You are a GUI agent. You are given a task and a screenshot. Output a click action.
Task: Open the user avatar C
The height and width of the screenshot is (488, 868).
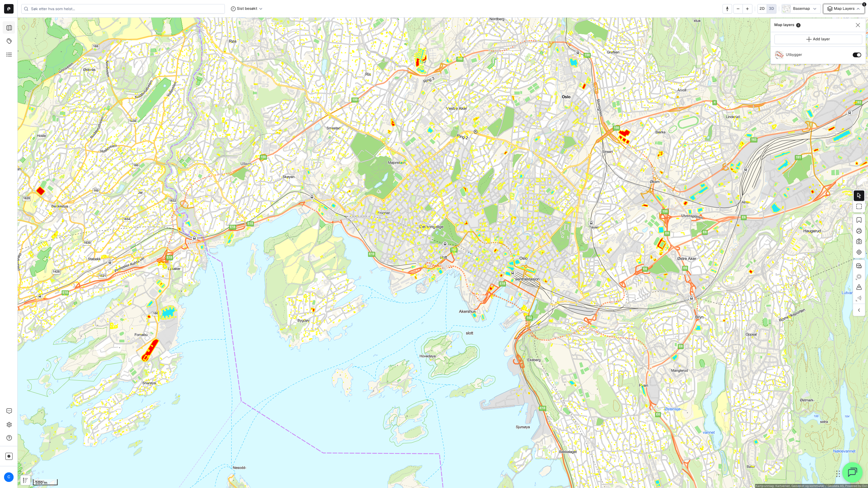[9, 477]
